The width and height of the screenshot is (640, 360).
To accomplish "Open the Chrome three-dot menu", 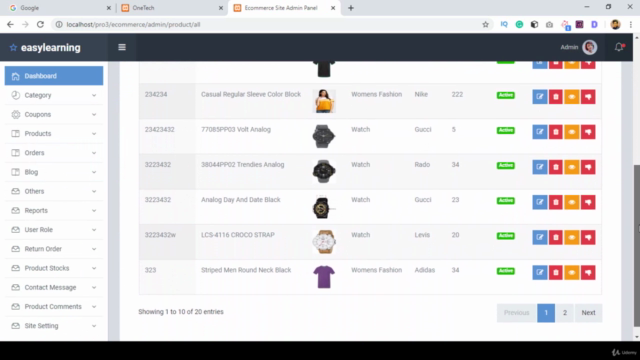I will pos(631,24).
